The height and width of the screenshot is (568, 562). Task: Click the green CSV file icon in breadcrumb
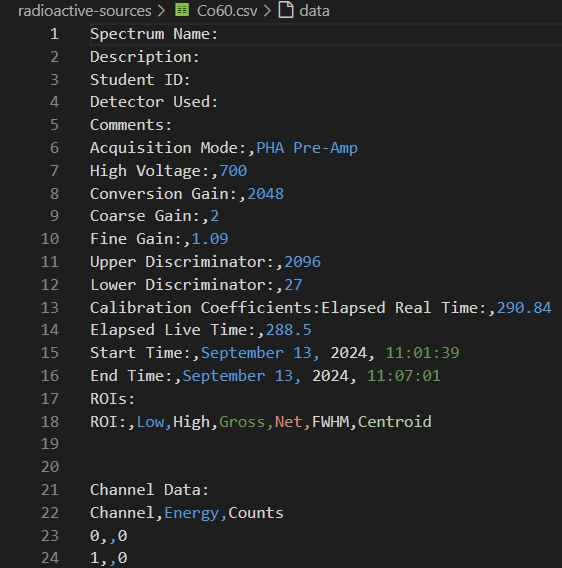pos(182,10)
